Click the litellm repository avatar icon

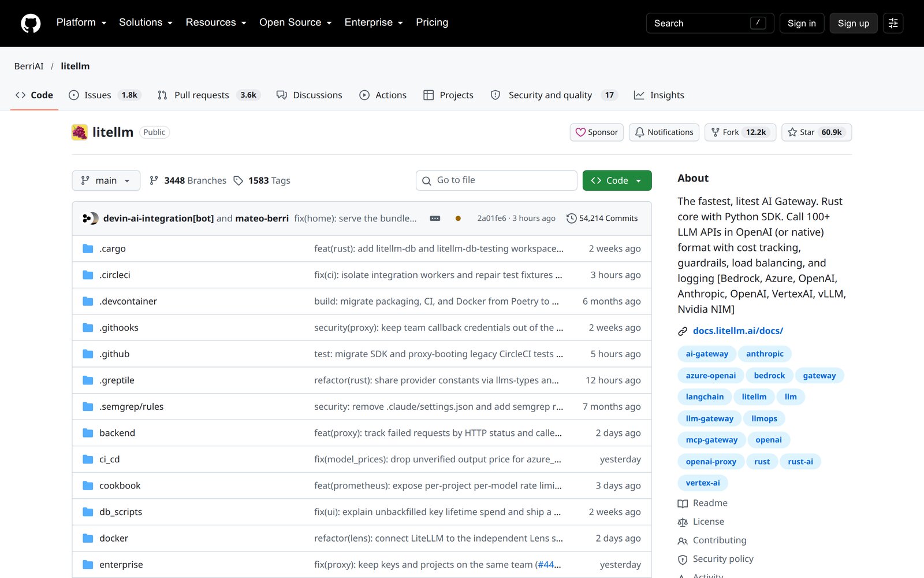[x=80, y=132]
